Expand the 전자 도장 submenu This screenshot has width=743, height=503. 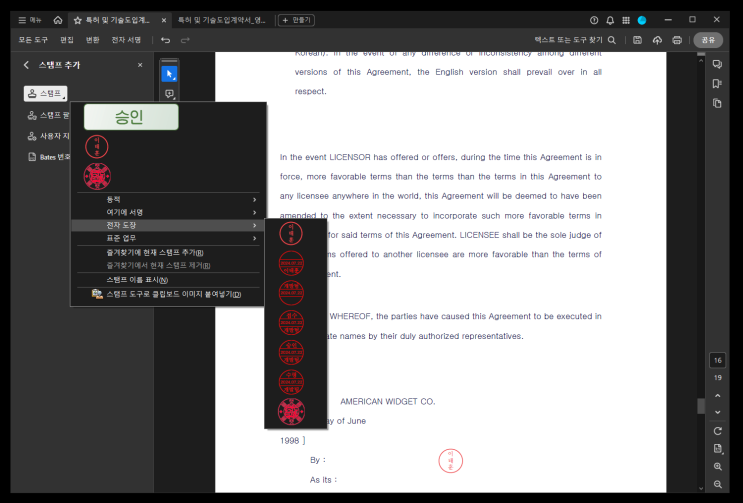[x=168, y=225]
